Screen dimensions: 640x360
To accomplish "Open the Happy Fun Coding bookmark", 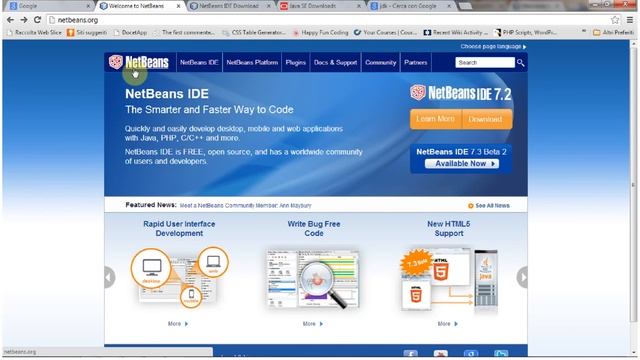I will (320, 32).
